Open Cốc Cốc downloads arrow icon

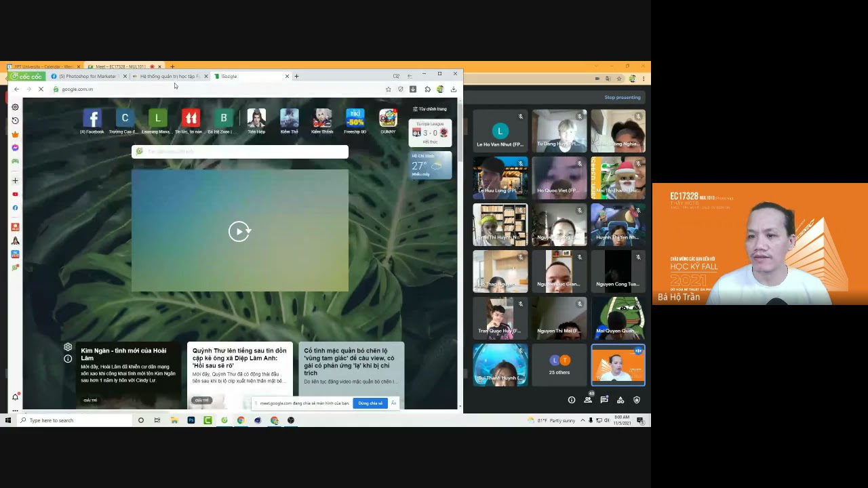[454, 89]
